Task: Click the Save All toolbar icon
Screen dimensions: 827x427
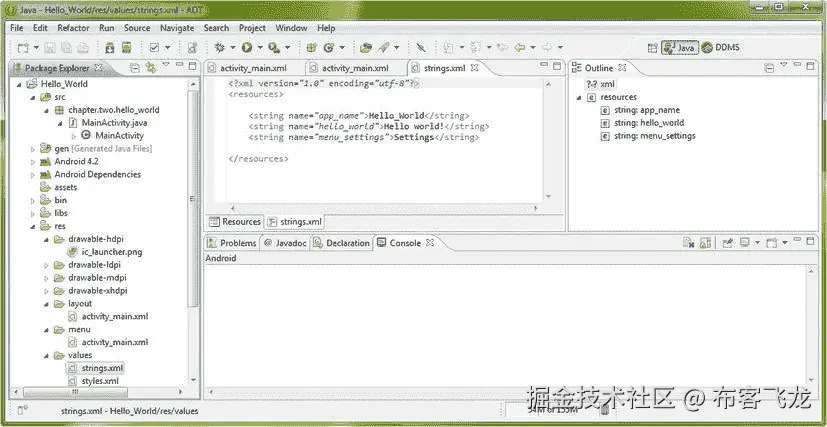Action: pos(66,48)
